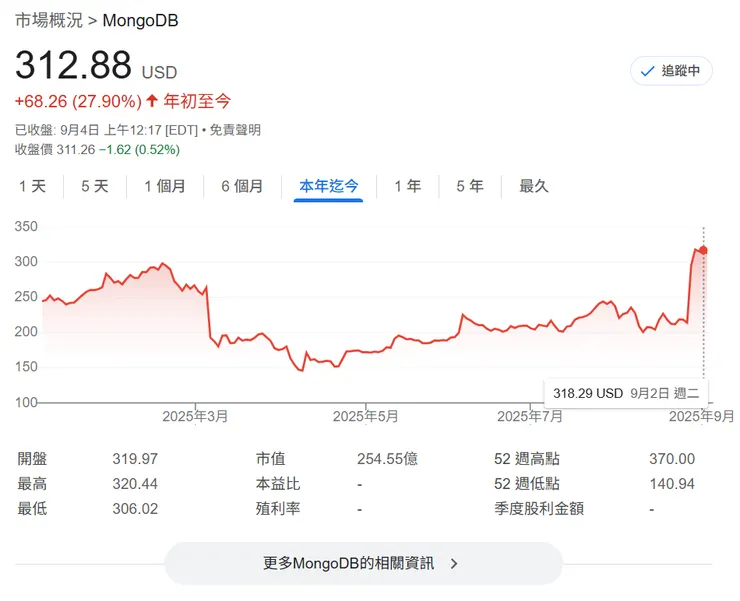The image size is (740, 601).
Task: Click the checkmark icon in 追蹤中
Action: 647,71
